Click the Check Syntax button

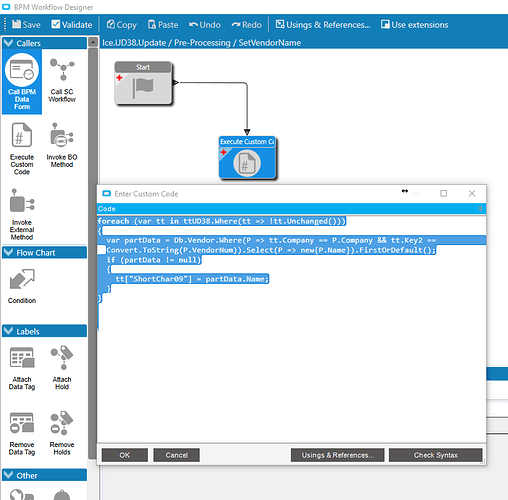(435, 455)
